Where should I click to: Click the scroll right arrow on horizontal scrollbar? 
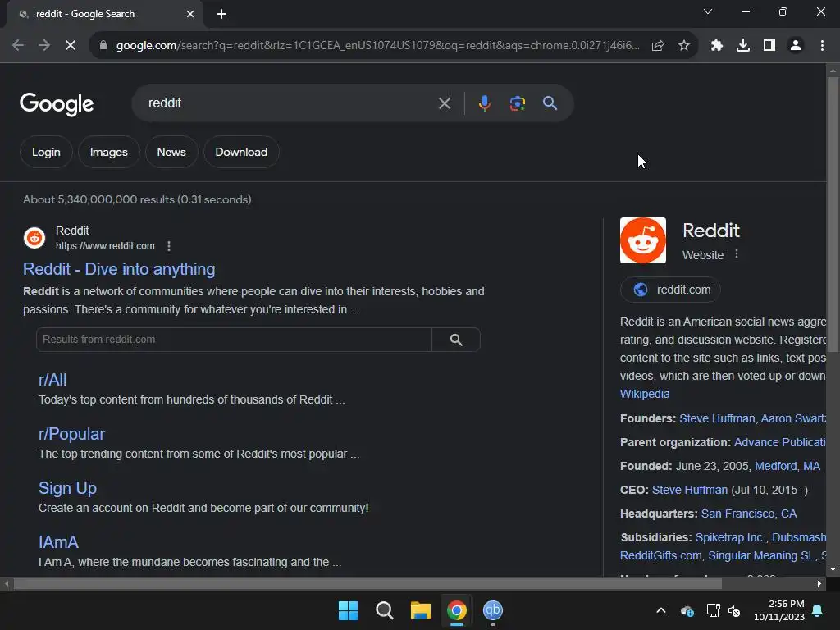click(819, 583)
